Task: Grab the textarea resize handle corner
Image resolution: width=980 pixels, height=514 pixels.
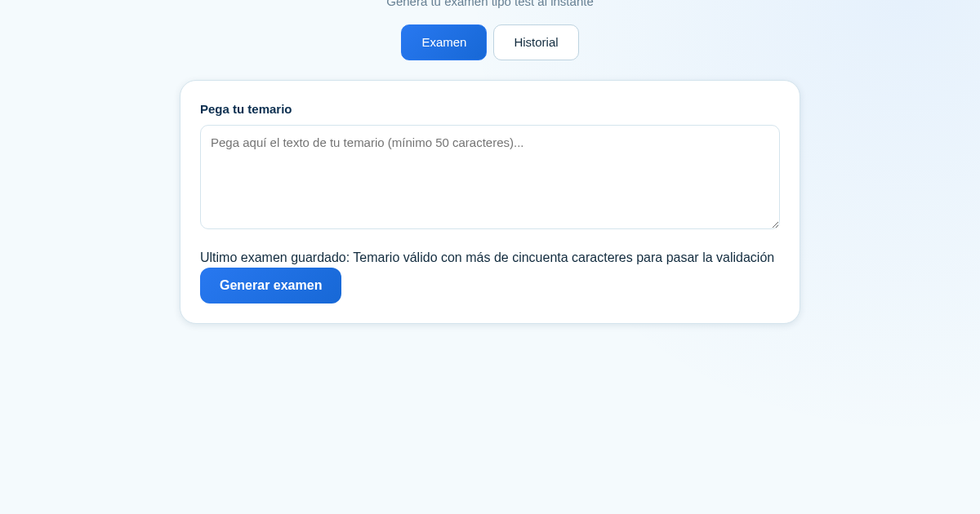Action: 774,224
